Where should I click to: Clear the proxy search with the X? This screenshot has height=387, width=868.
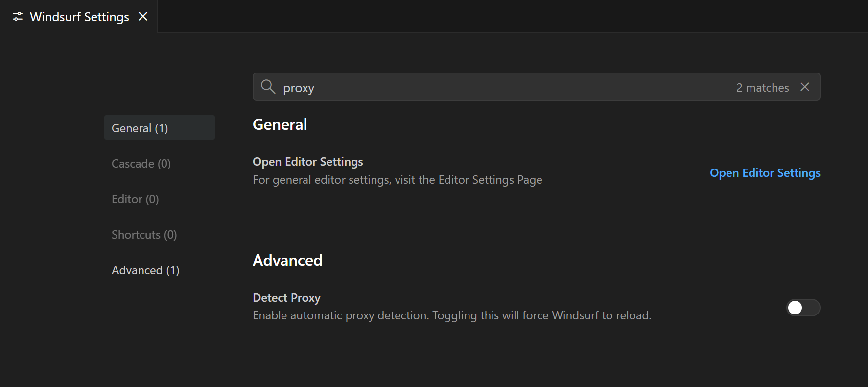click(805, 87)
